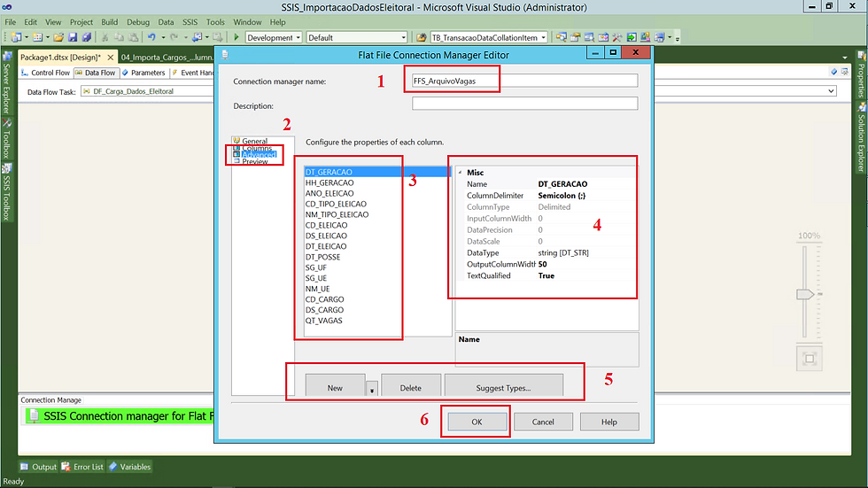Image resolution: width=868 pixels, height=488 pixels.
Task: Select the QT_VAGAS column
Action: [x=324, y=321]
